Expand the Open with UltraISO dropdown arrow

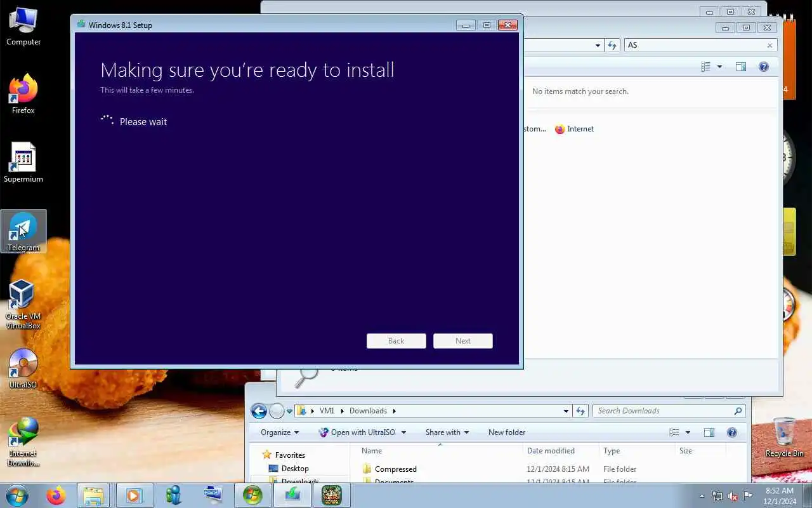click(403, 432)
